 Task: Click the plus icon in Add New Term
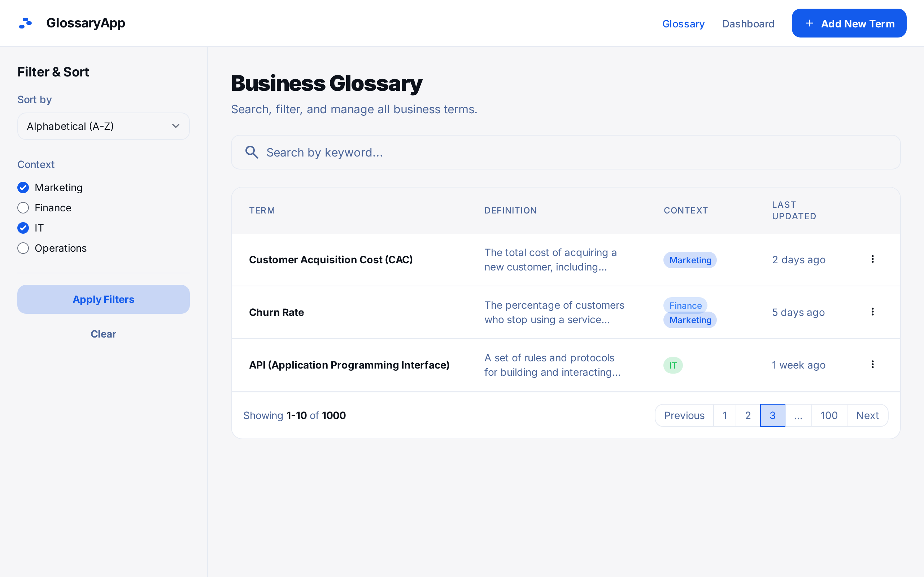809,23
